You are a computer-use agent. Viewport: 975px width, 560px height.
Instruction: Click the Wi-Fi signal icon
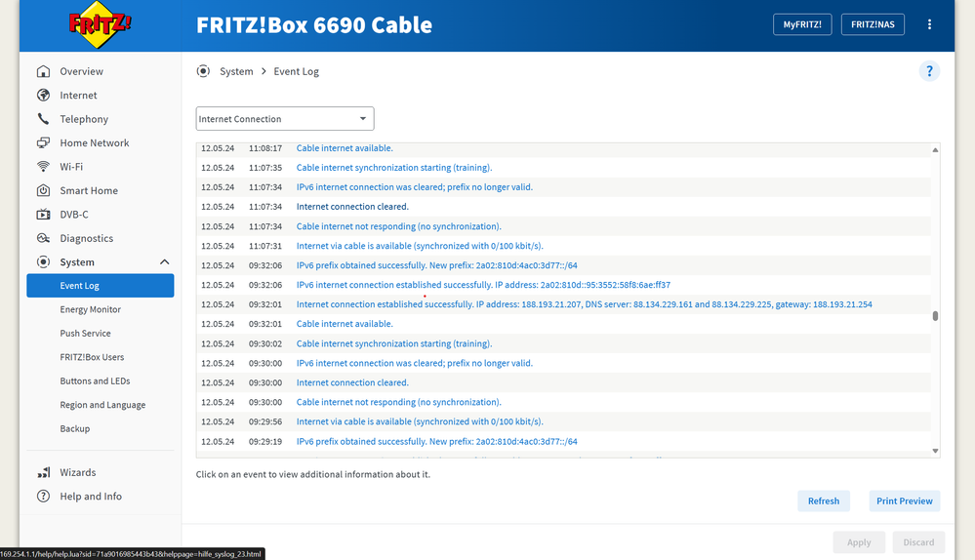[43, 167]
